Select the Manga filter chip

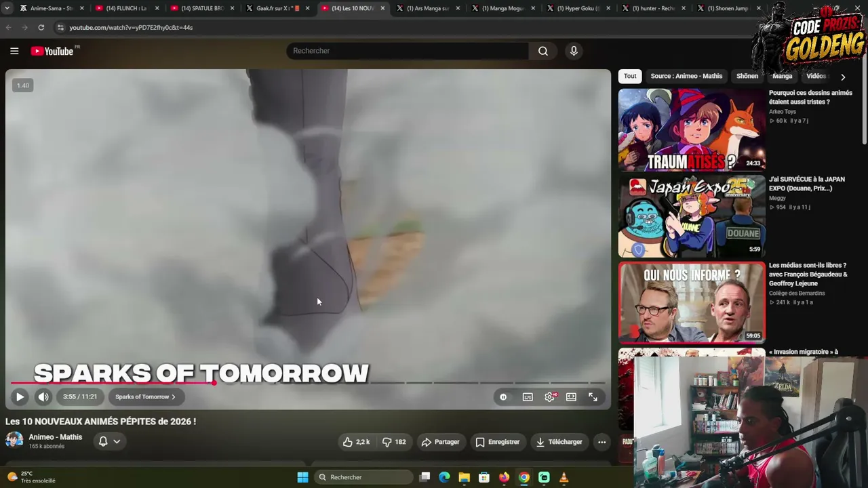tap(783, 77)
